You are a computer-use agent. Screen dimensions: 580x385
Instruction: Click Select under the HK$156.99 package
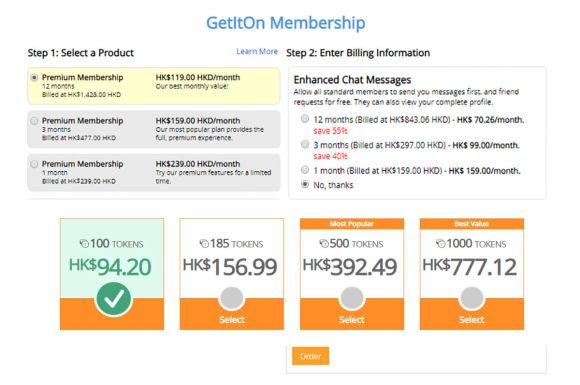point(232,320)
